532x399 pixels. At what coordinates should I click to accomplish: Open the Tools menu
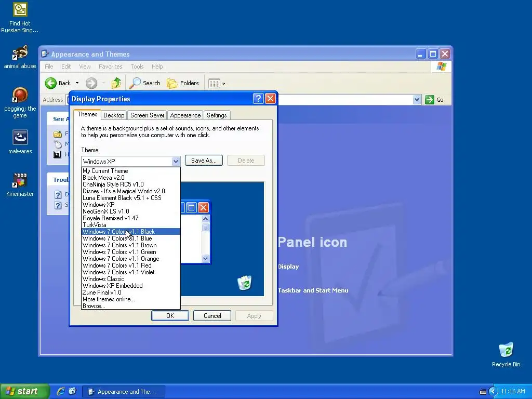137,66
